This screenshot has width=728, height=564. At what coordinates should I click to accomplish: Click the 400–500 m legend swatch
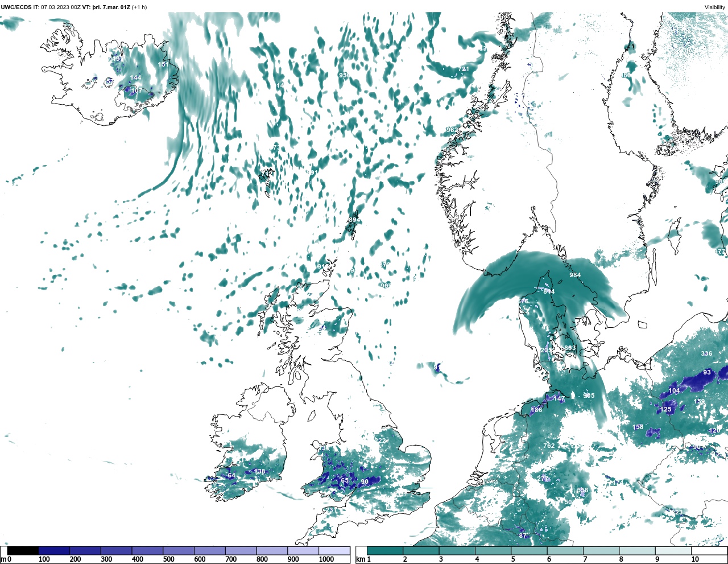[x=147, y=551]
